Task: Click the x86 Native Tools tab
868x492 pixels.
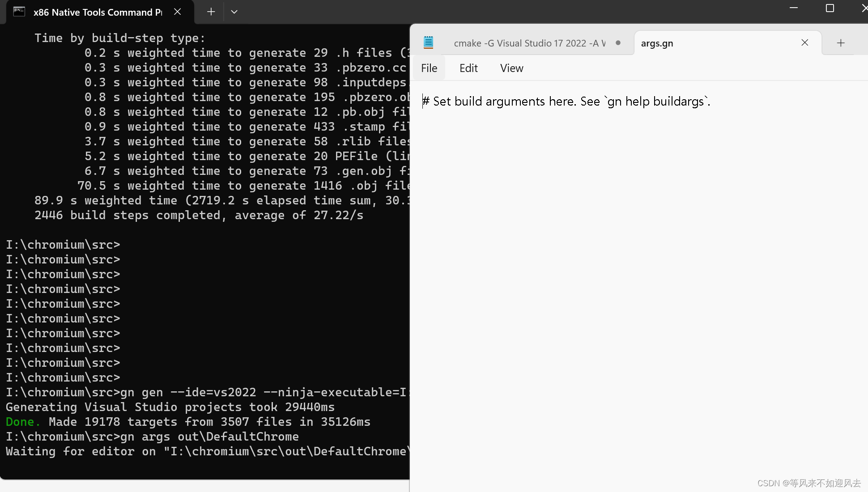Action: (x=93, y=12)
